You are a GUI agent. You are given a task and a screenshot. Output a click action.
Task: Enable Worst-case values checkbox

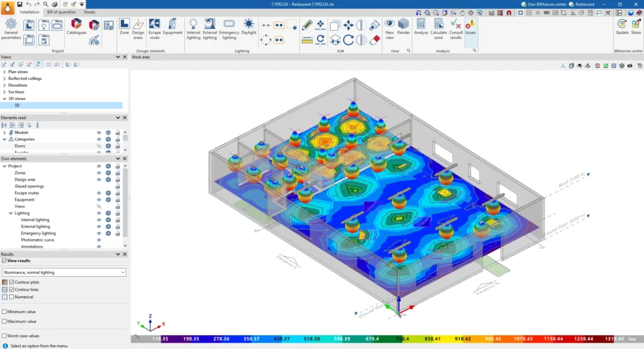[4, 336]
